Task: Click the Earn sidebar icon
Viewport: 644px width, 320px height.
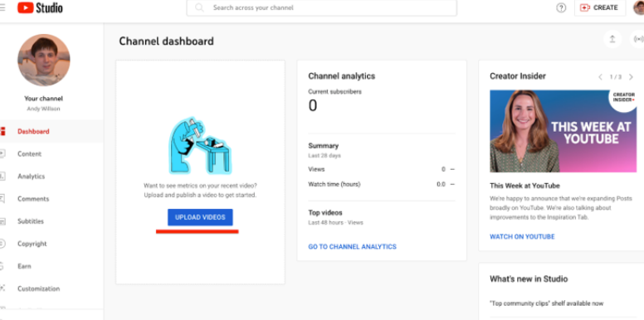Action: pos(2,266)
